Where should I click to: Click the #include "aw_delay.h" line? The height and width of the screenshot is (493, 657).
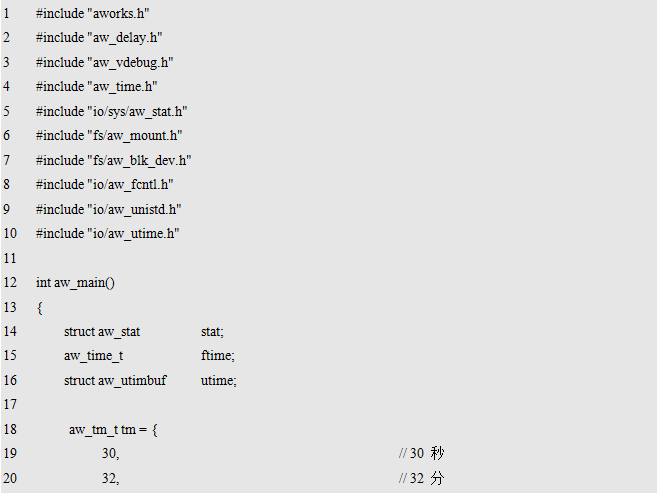tap(99, 37)
